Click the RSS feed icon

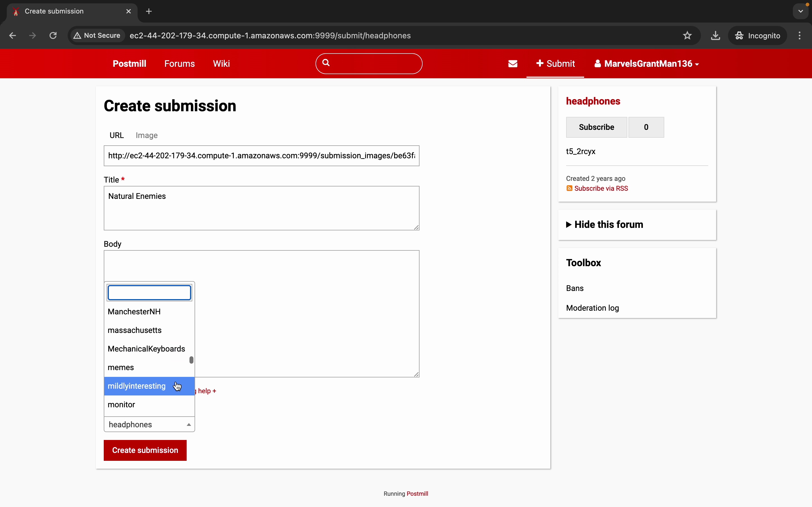point(569,188)
